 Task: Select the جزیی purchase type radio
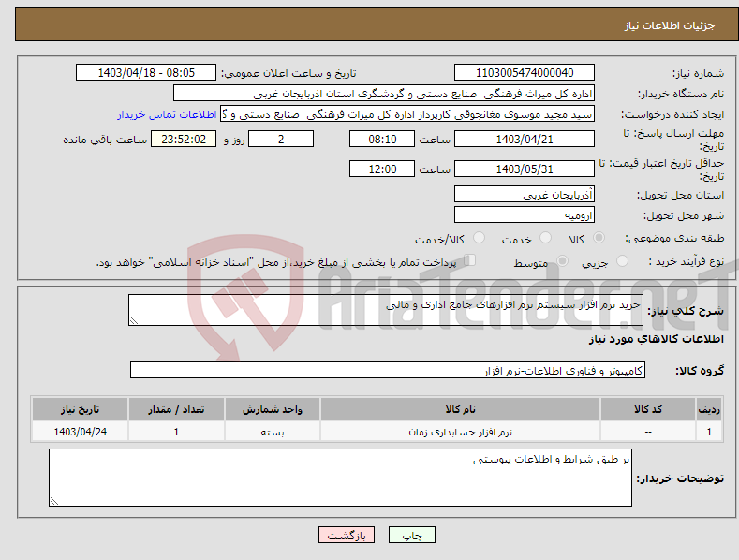coord(622,260)
